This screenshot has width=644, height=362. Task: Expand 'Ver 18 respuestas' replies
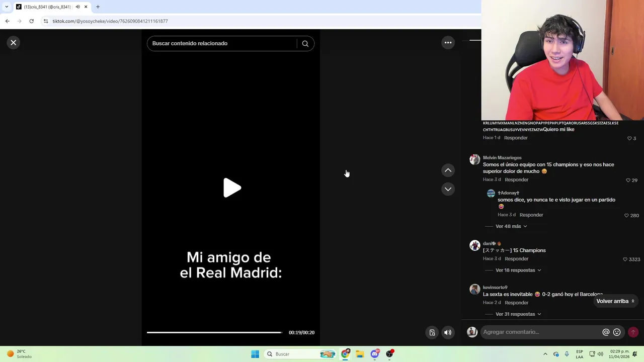click(x=518, y=270)
